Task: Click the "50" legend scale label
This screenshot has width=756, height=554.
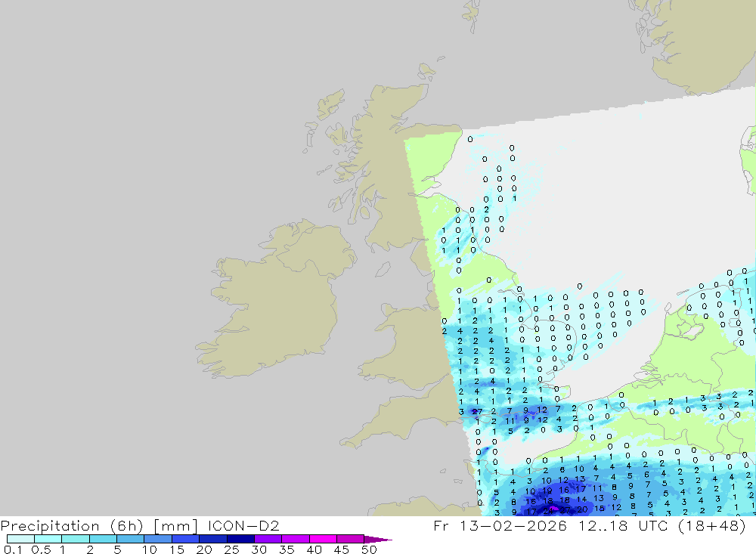Action: [x=370, y=549]
